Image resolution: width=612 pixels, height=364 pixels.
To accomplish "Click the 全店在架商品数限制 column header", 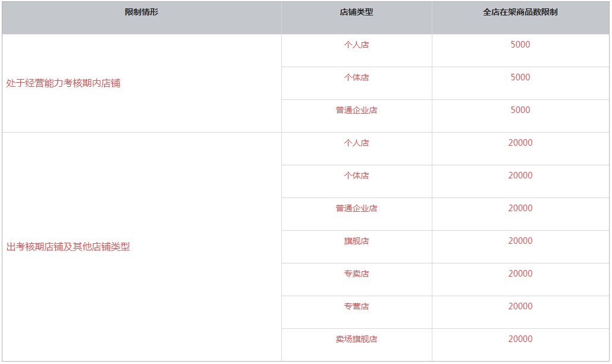I will (x=520, y=12).
